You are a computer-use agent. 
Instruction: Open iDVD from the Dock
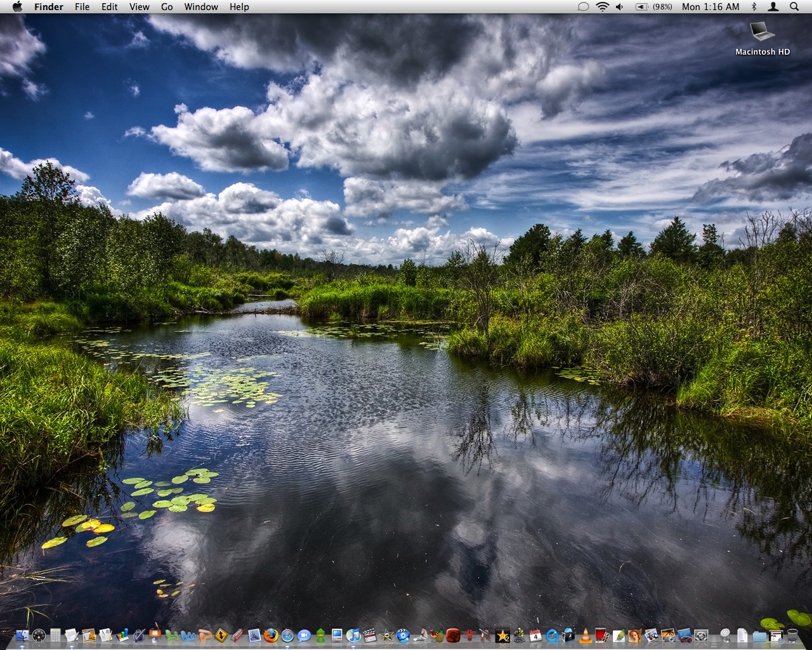(x=403, y=635)
